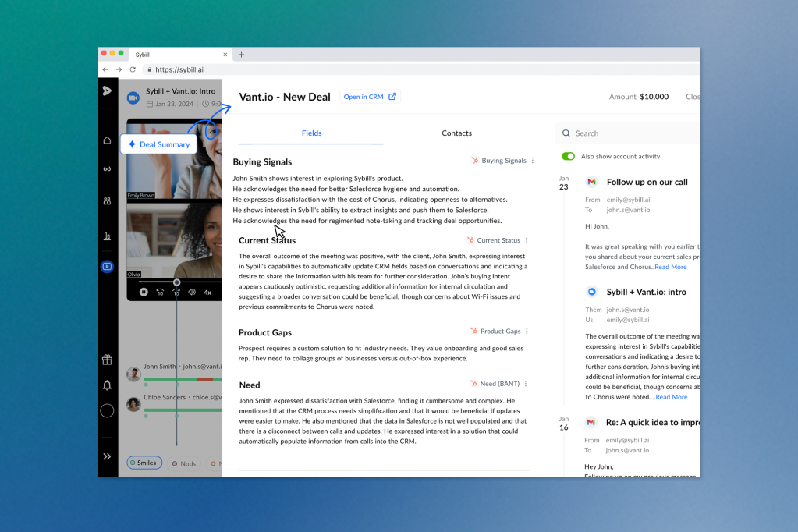Click the Zoom meeting icon beside the title
The height and width of the screenshot is (532, 798).
(x=133, y=98)
